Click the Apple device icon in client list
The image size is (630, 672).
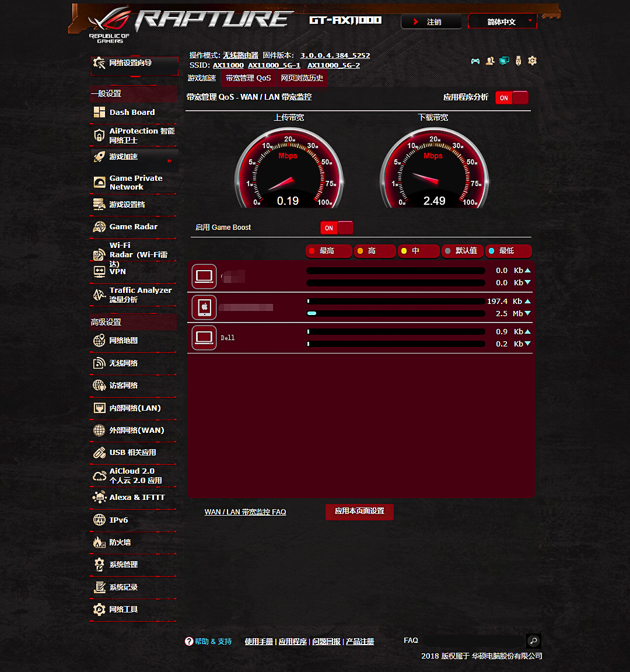point(204,307)
